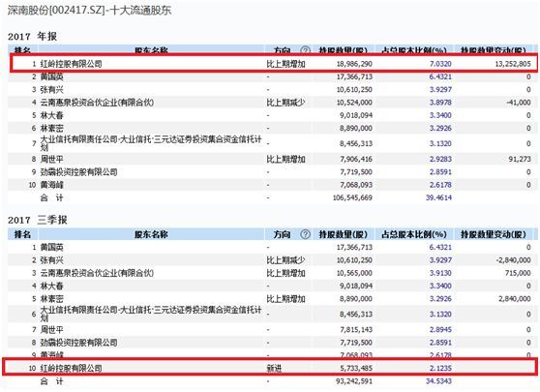Viewport: 540px width, 392px height.
Task: Click the 2017 年报 section title
Action: 32,36
